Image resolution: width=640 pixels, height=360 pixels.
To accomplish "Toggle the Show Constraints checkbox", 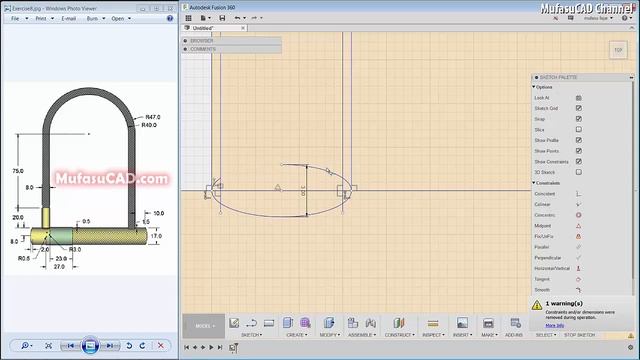I will tap(578, 161).
